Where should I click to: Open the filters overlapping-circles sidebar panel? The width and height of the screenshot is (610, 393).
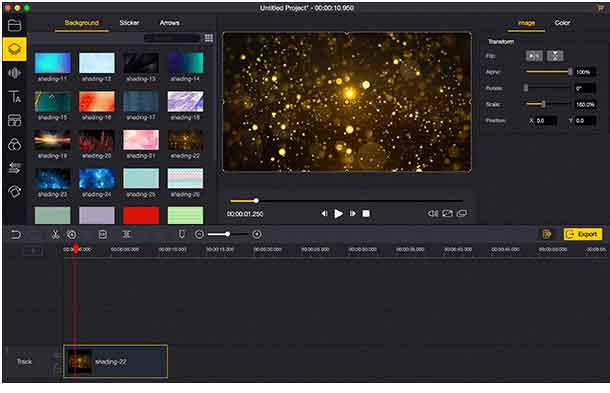click(x=14, y=144)
